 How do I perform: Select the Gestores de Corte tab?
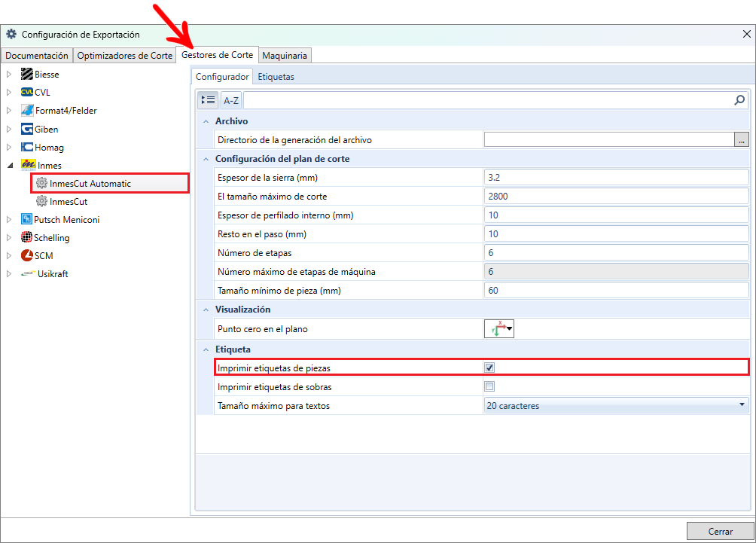217,55
